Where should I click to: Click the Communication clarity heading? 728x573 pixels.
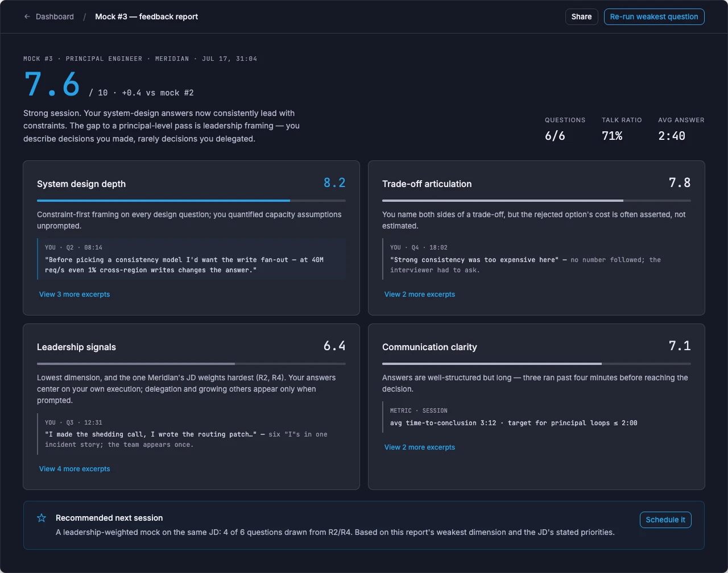[429, 347]
